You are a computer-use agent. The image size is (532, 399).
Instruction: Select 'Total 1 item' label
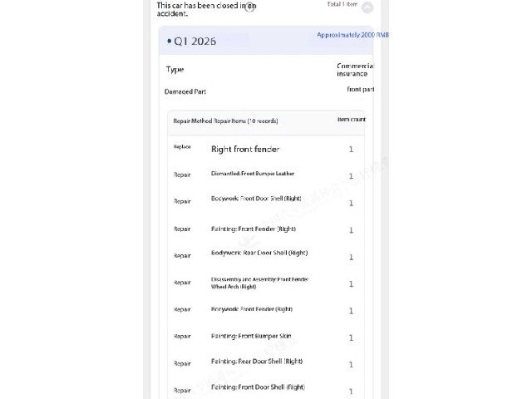[x=342, y=4]
